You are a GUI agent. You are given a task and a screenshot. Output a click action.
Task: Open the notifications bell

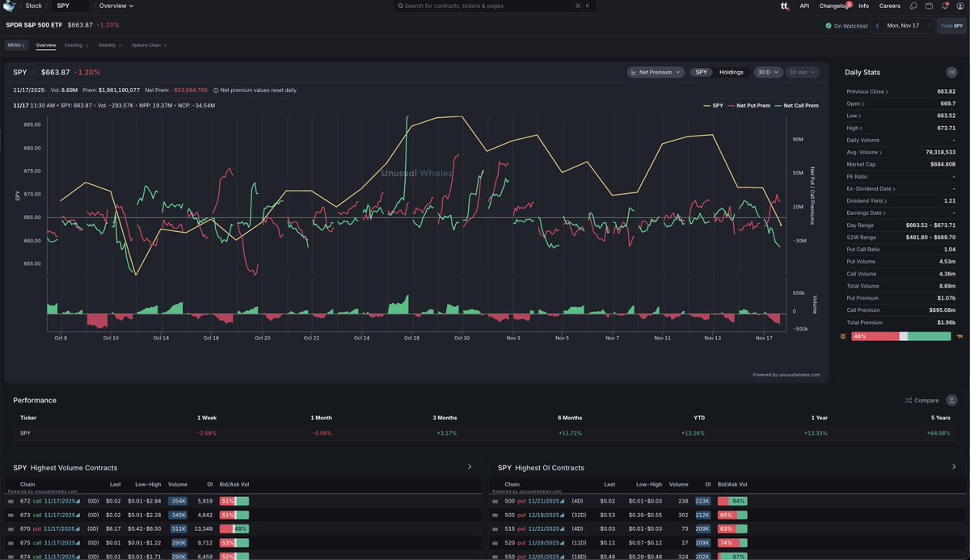(x=944, y=6)
